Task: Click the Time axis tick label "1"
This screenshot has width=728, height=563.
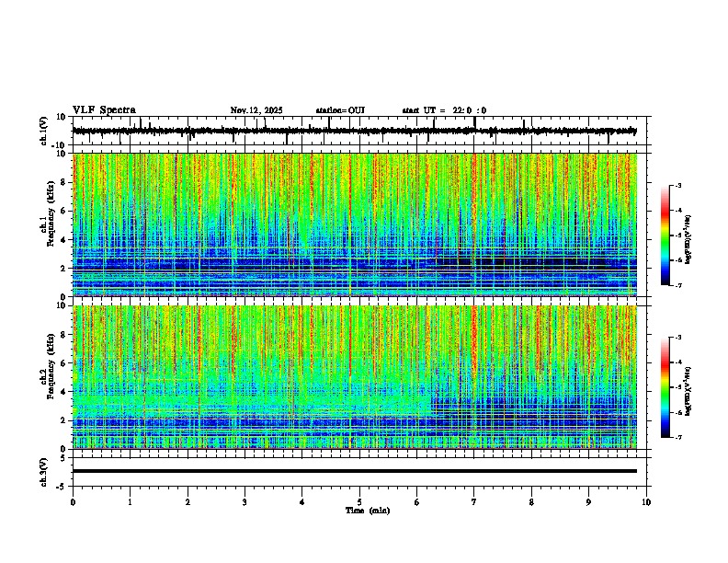Action: 130,502
